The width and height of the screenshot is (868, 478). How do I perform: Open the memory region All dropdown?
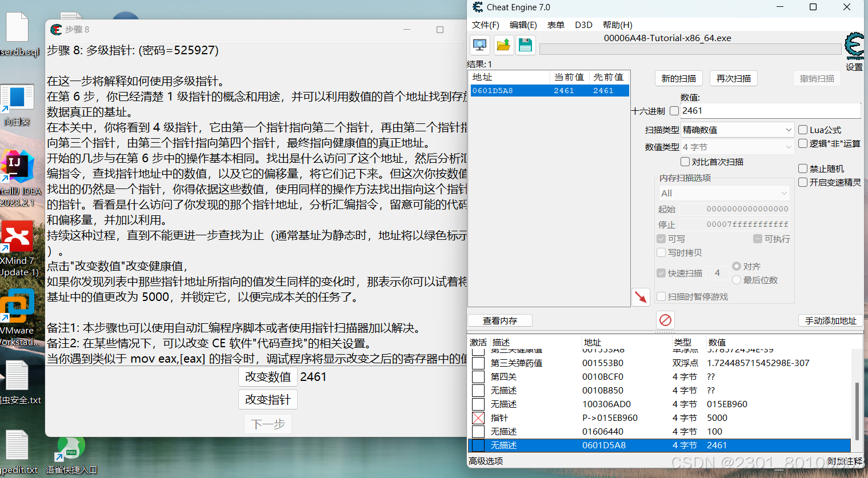coord(724,193)
